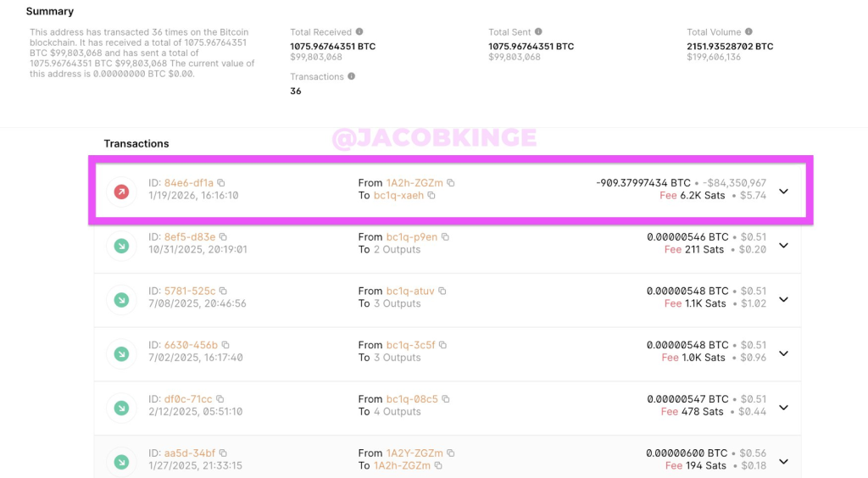Click info icon beside Total Volume
Image resolution: width=868 pixels, height=478 pixels.
[x=748, y=32]
